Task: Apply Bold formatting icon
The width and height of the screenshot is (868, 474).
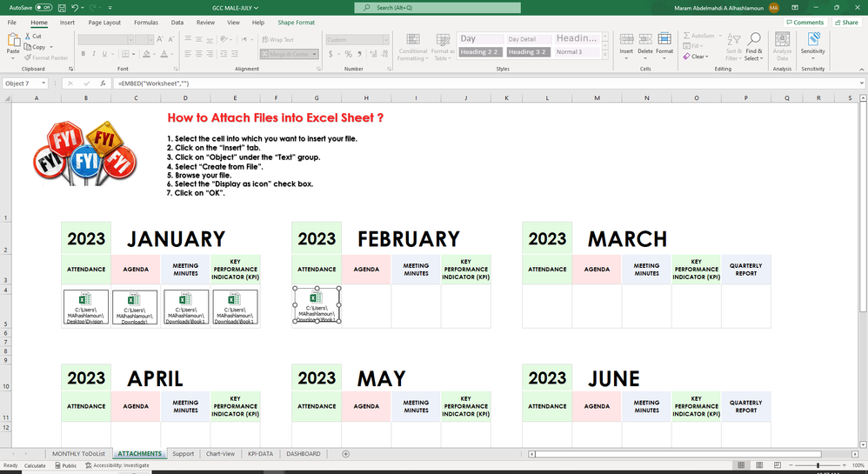Action: coord(83,54)
